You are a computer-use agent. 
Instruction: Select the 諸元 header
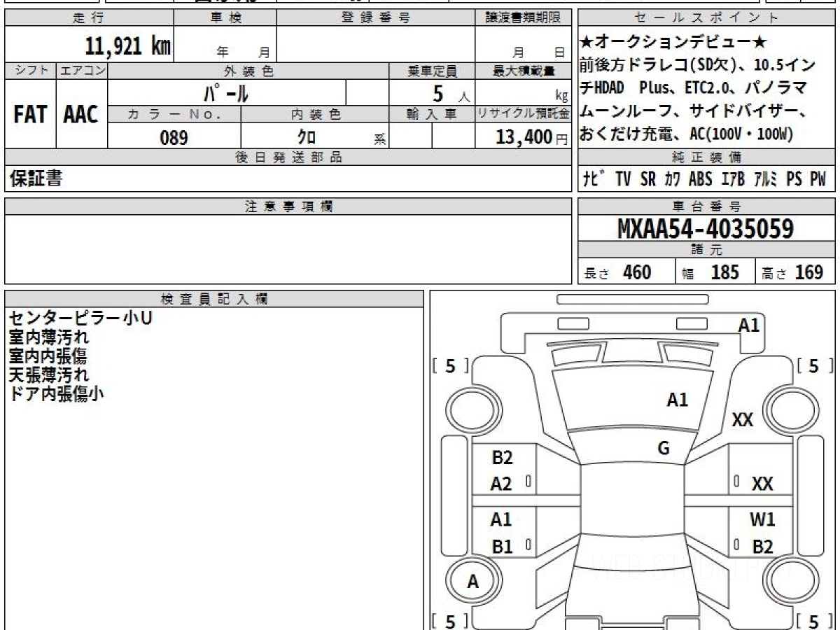[x=706, y=250]
